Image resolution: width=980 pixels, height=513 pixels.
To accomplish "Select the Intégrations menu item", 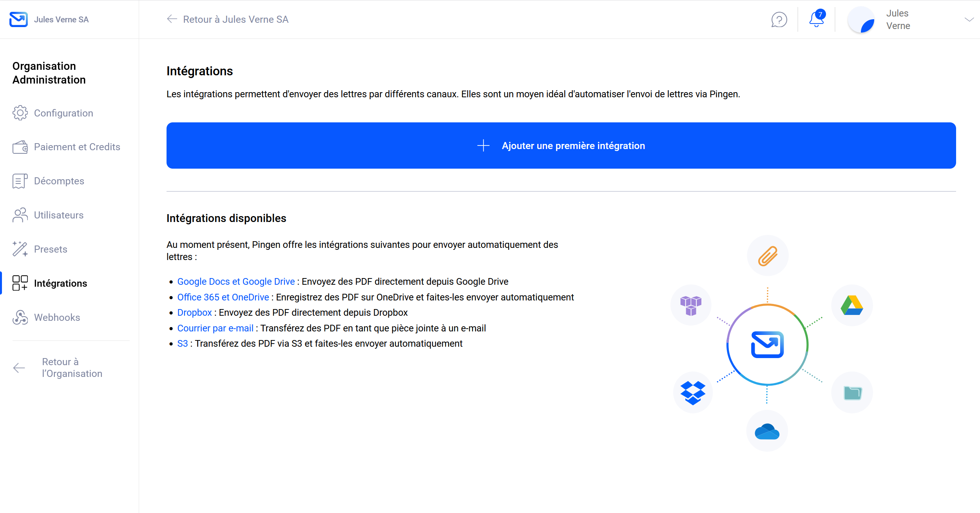I will click(60, 283).
